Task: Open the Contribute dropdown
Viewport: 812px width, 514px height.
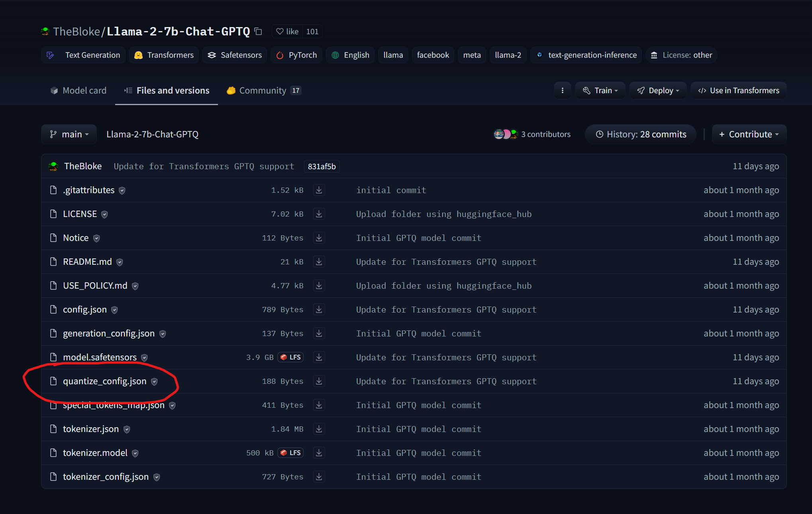Action: [749, 134]
